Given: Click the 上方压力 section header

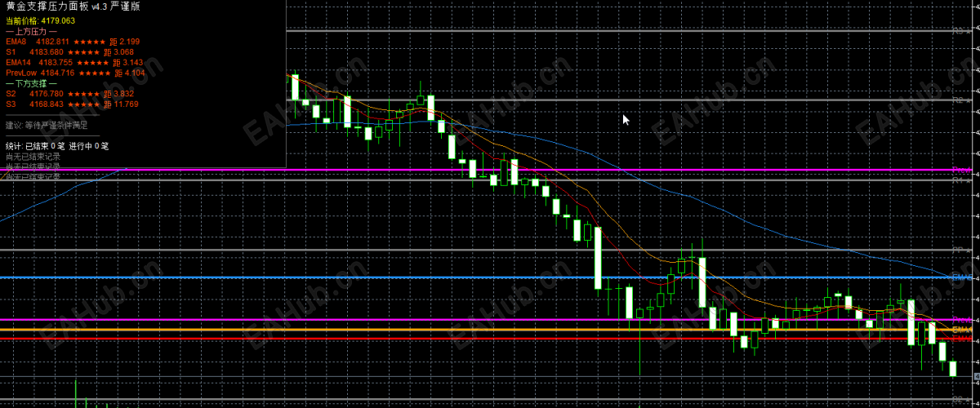Looking at the screenshot, I should click(31, 31).
